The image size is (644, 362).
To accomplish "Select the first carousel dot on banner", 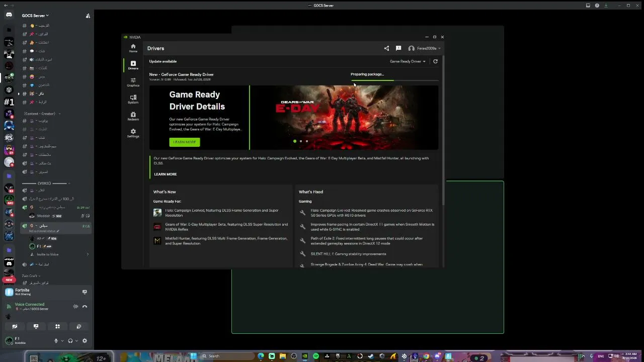I will click(295, 141).
